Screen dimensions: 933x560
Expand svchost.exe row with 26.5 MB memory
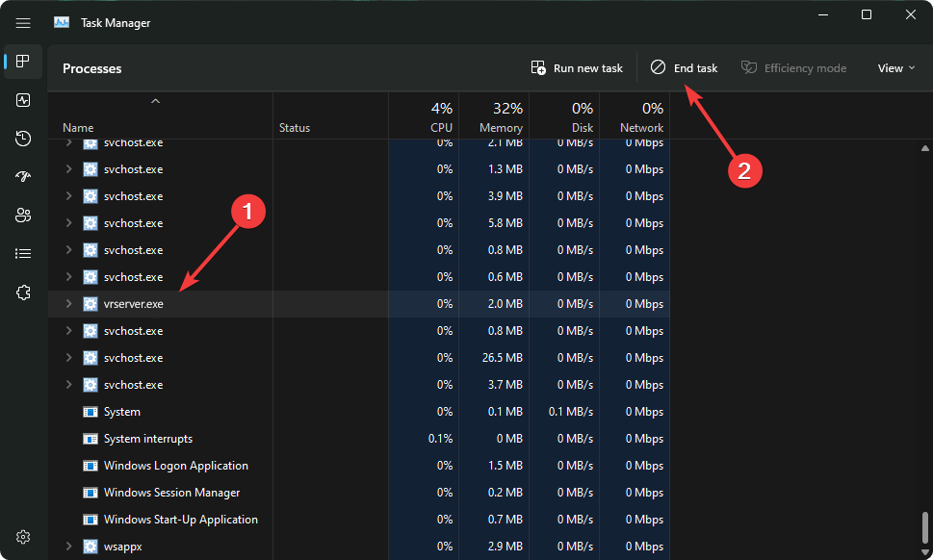click(x=68, y=358)
